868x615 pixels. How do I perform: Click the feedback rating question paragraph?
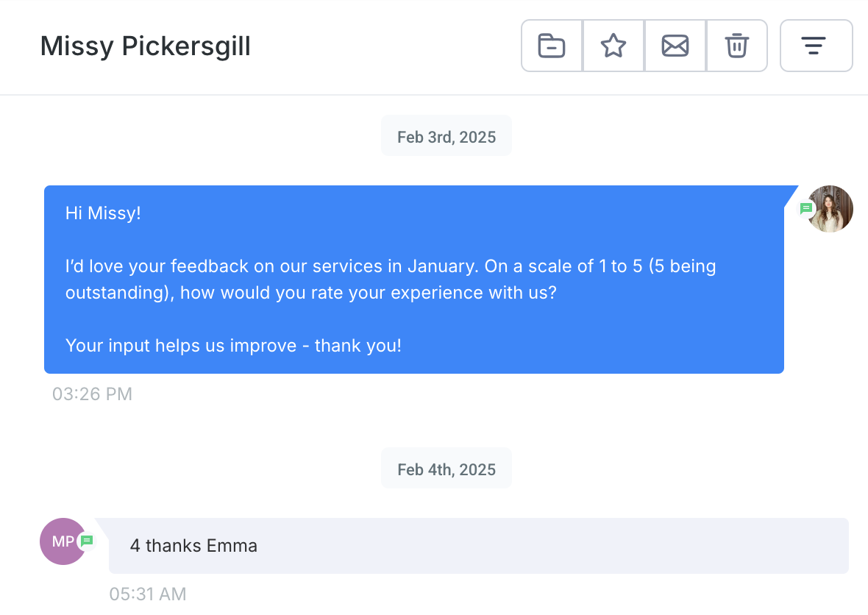[390, 279]
